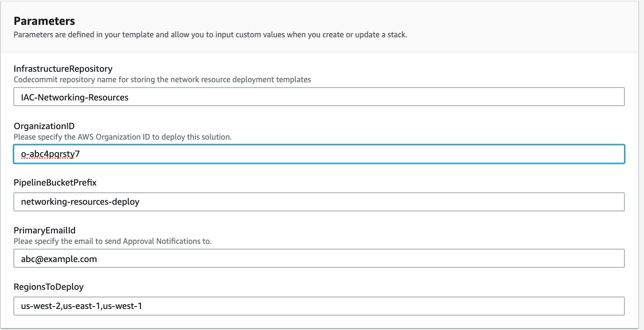The image size is (644, 330).
Task: Click the InfrastructureRepository input field
Action: pyautogui.click(x=319, y=97)
